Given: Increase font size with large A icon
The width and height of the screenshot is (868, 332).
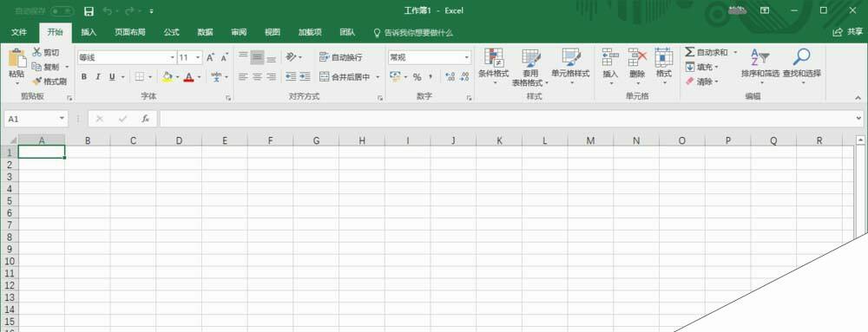Looking at the screenshot, I should [x=210, y=57].
